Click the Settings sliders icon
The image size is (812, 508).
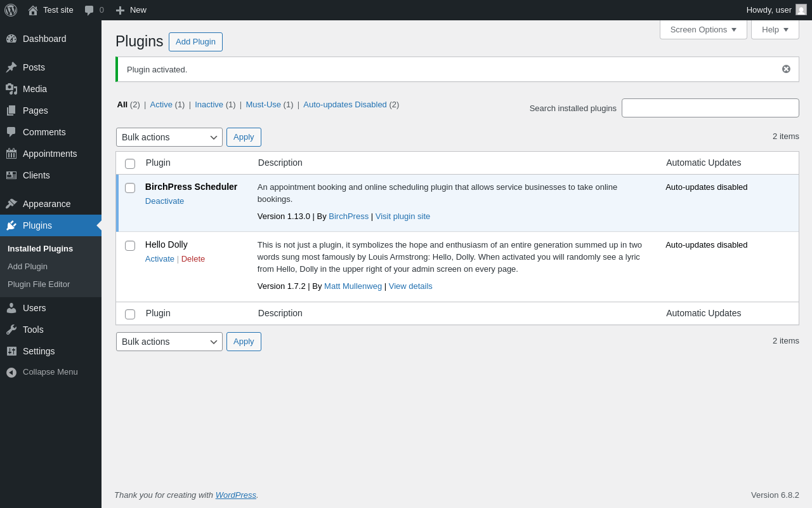coord(11,351)
